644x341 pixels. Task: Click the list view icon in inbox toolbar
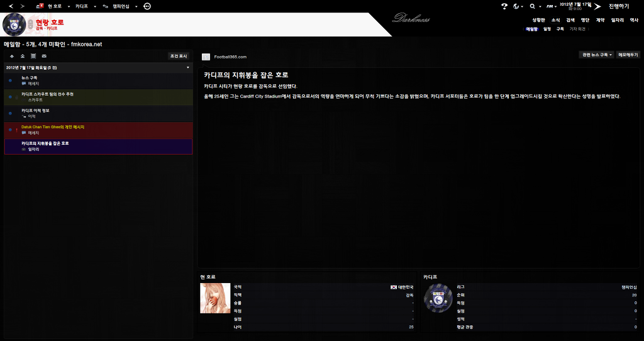pyautogui.click(x=33, y=56)
